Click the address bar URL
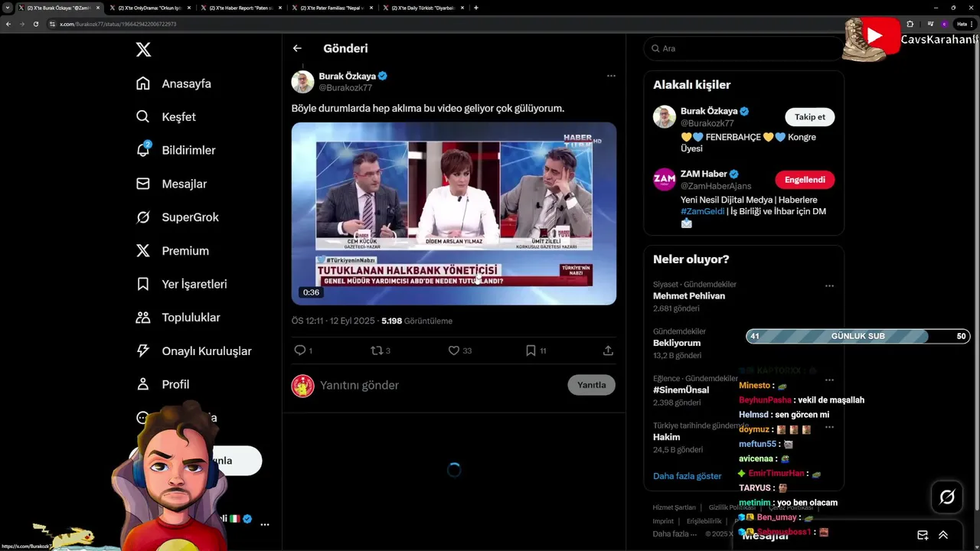The height and width of the screenshot is (551, 980). tap(118, 24)
